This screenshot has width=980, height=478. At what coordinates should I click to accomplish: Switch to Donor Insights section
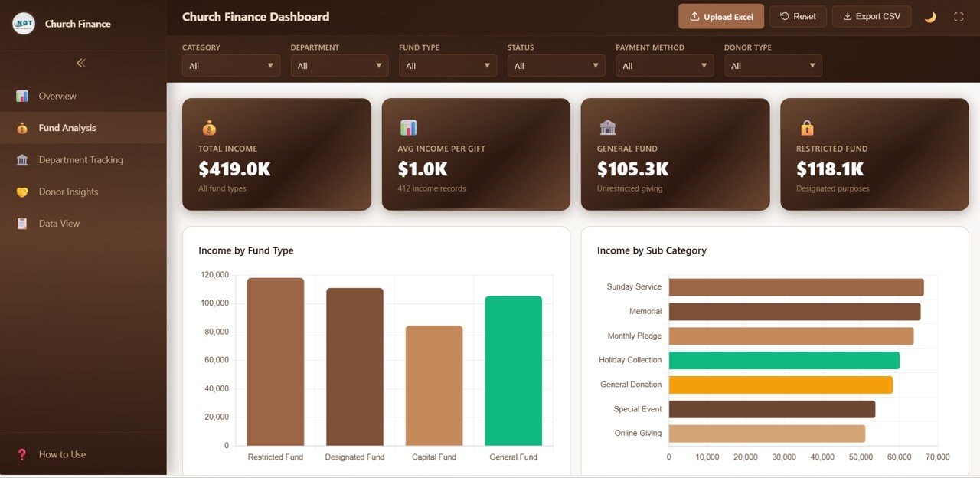coord(68,192)
